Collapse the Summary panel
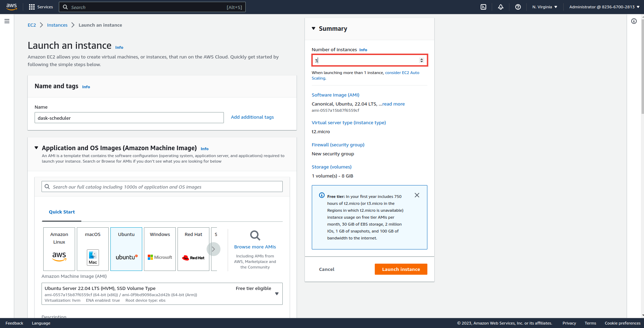This screenshot has height=328, width=644. [314, 28]
